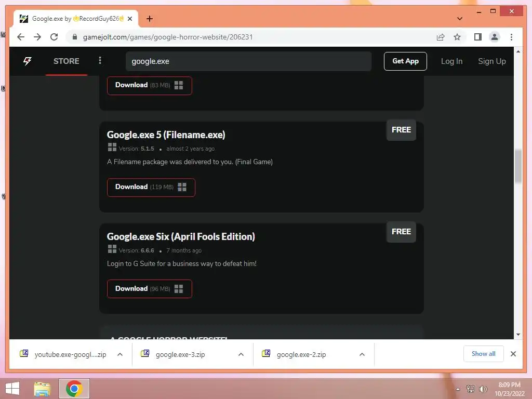The height and width of the screenshot is (399, 532).
Task: Open File Explorer from the taskbar
Action: point(43,389)
